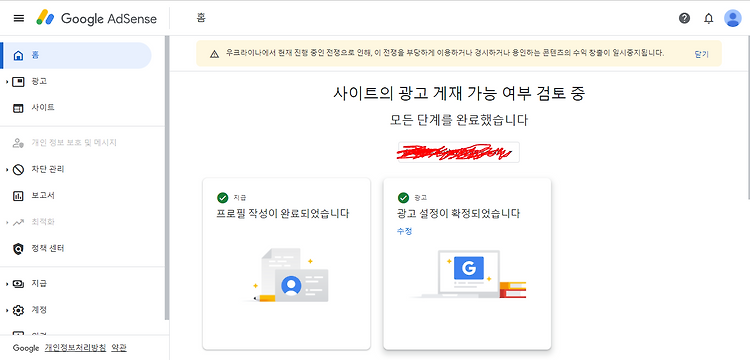Click the 계정 account gear icon

[x=18, y=310]
